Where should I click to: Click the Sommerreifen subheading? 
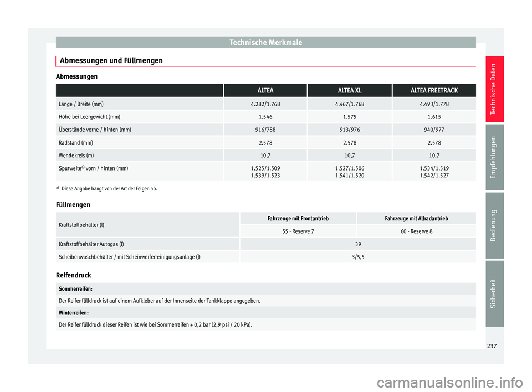tap(75, 289)
